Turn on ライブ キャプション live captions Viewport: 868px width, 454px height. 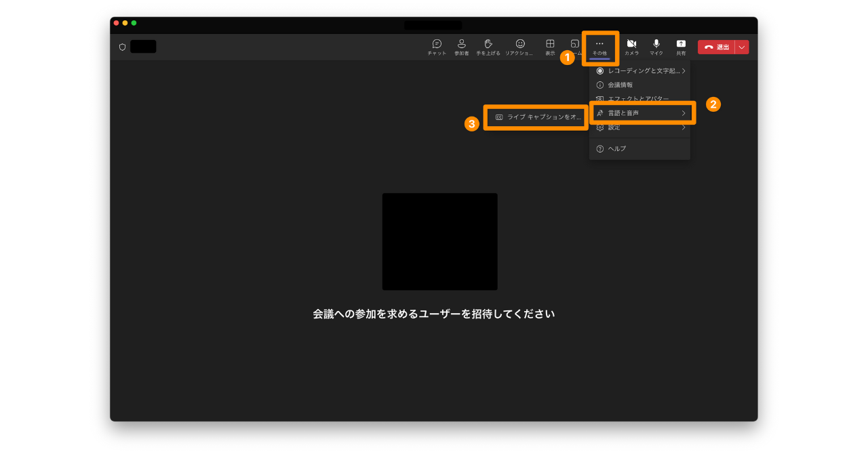(537, 117)
